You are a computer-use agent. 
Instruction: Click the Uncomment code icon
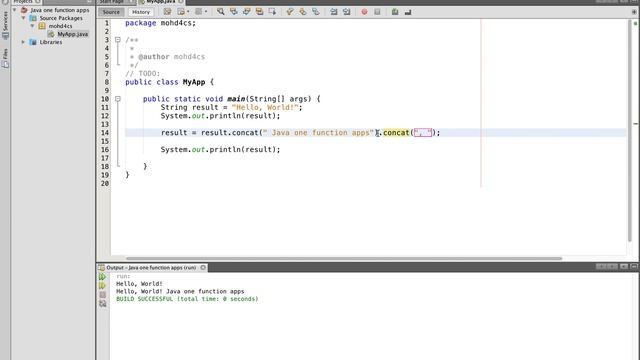click(x=408, y=12)
